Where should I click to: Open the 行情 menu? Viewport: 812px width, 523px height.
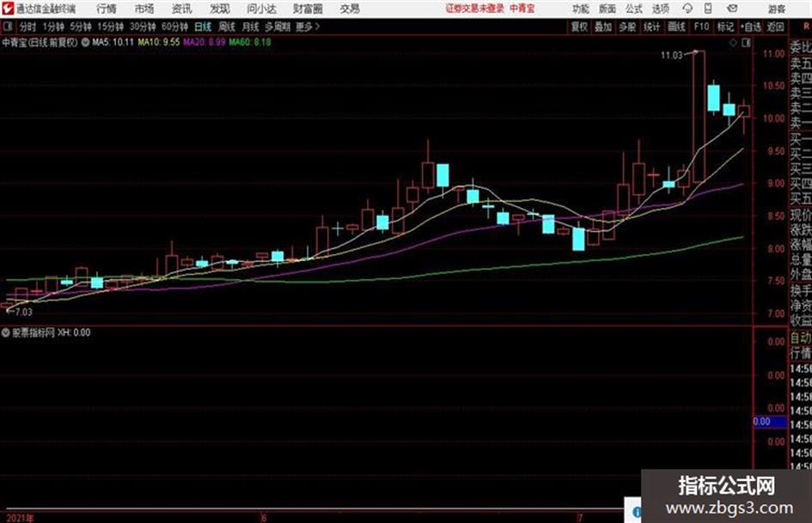tap(107, 9)
